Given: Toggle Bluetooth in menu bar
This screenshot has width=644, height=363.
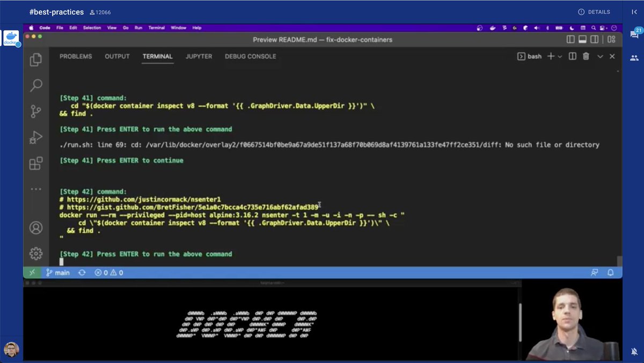Looking at the screenshot, I should tap(547, 28).
